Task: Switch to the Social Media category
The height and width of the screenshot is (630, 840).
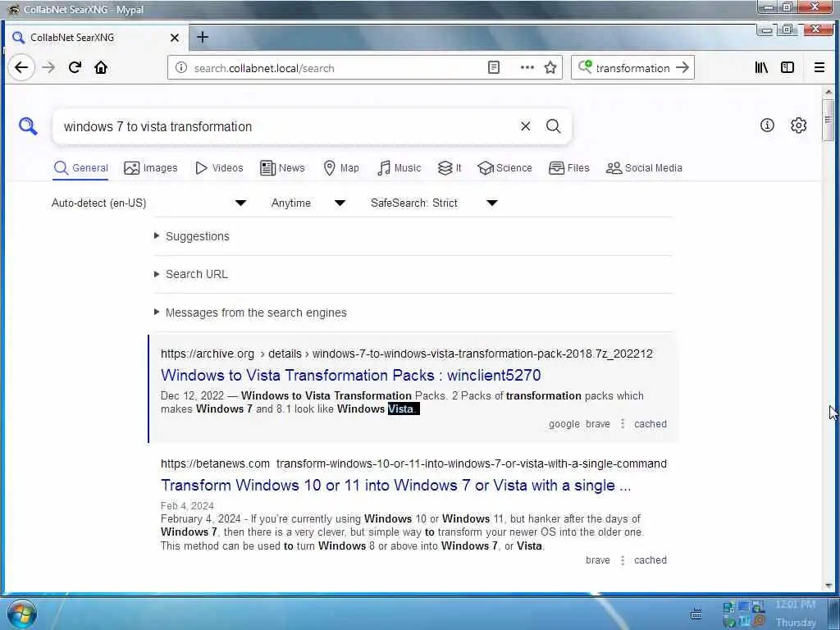Action: [644, 168]
